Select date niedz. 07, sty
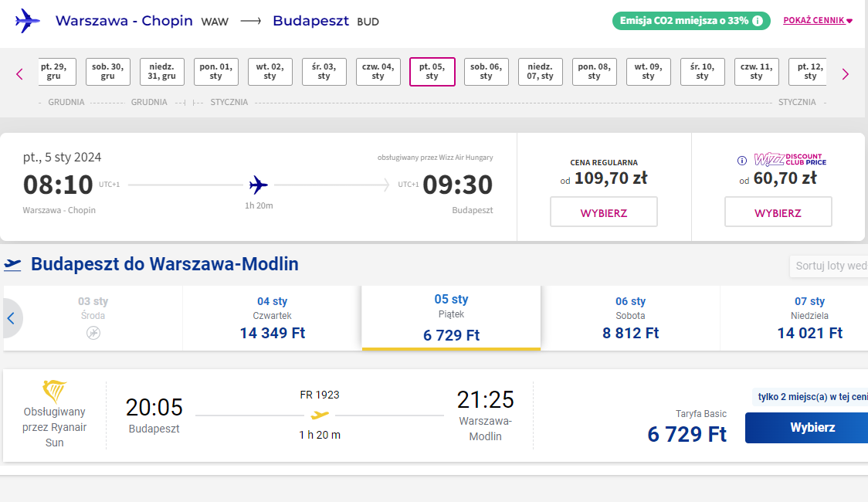868x502 pixels. click(x=541, y=72)
